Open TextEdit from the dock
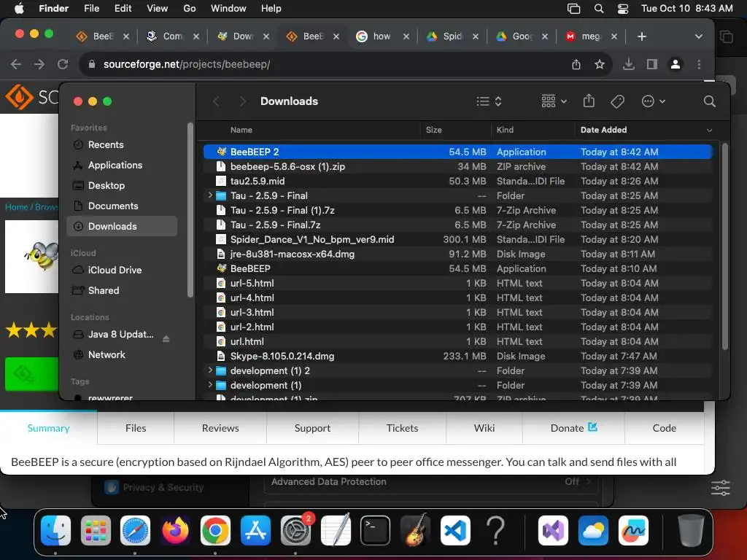Screen dimensions: 747x560 336,530
